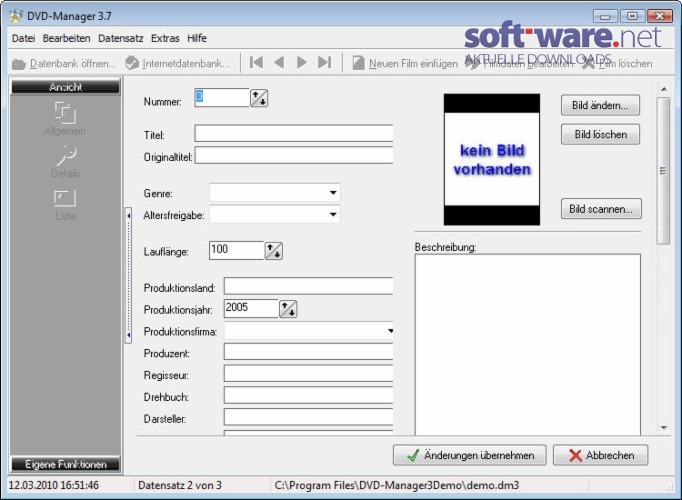Go to previous record arrow icon
The height and width of the screenshot is (500, 682).
(x=279, y=63)
